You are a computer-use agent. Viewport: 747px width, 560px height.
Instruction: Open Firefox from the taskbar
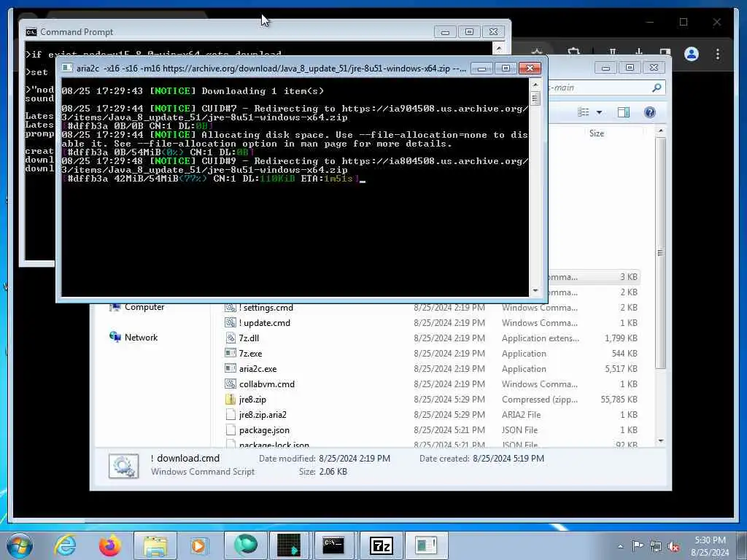pyautogui.click(x=109, y=545)
